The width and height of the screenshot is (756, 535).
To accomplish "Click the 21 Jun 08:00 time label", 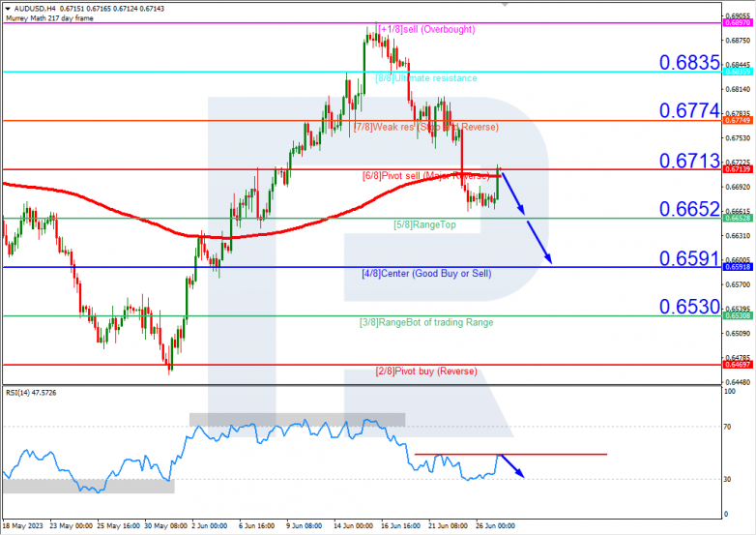I will pyautogui.click(x=448, y=526).
